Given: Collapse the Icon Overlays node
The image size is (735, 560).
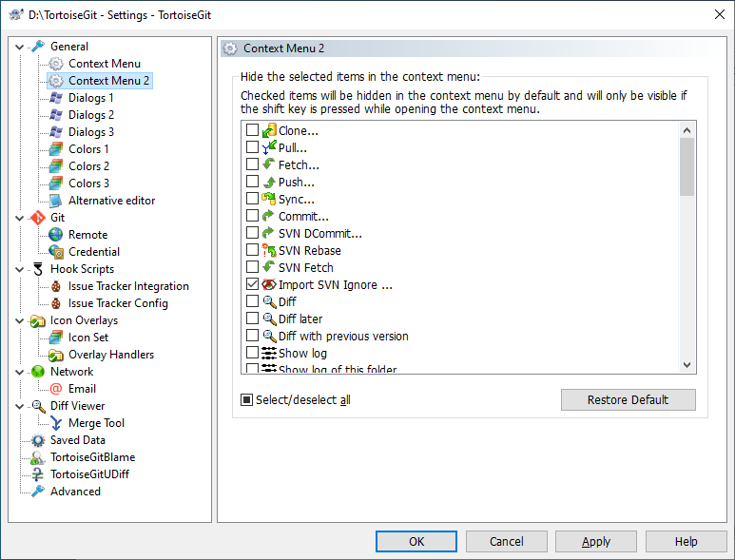Looking at the screenshot, I should [x=21, y=320].
